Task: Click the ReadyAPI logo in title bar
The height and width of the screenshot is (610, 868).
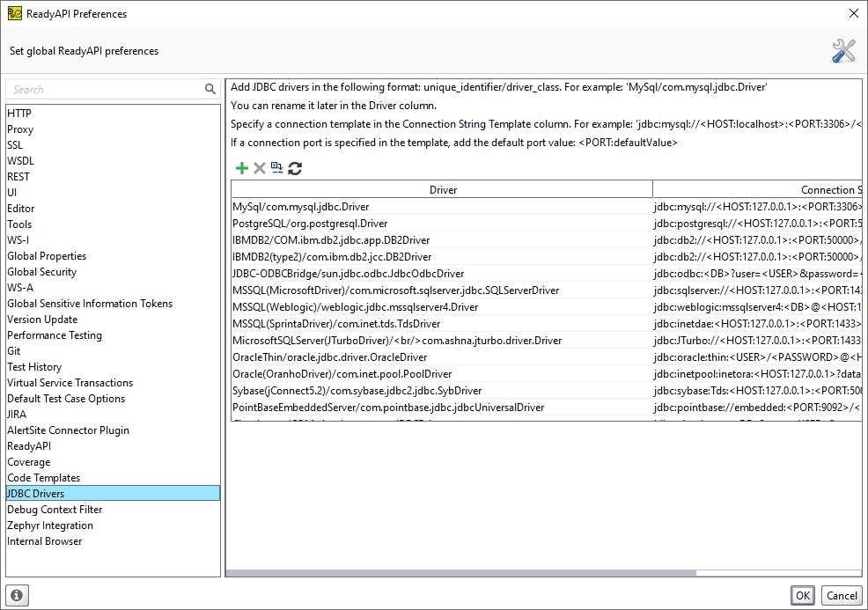Action: pyautogui.click(x=14, y=13)
